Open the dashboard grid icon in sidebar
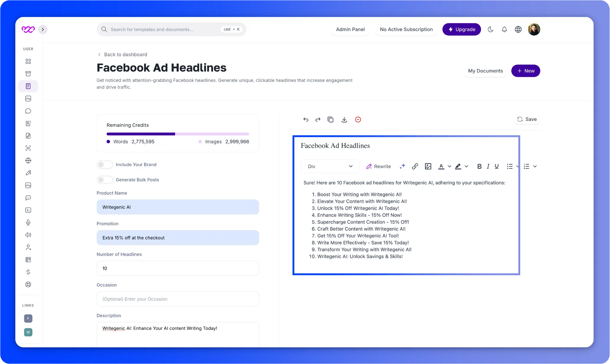The width and height of the screenshot is (610, 364). [28, 61]
